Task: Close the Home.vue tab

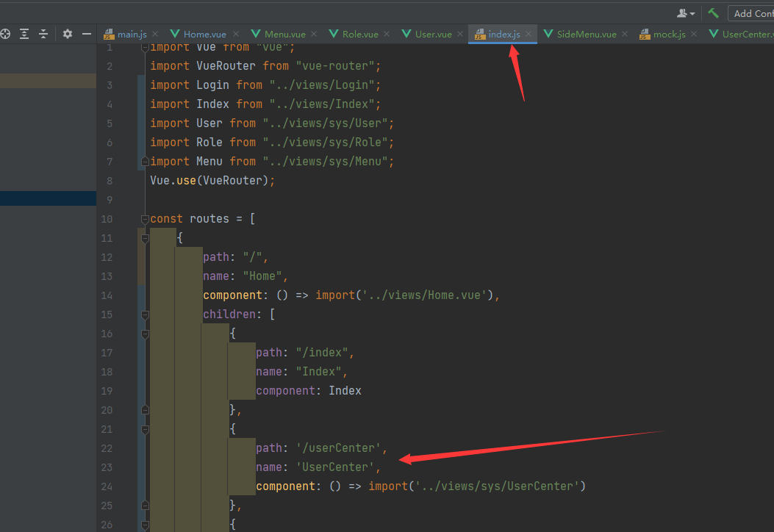Action: (236, 34)
